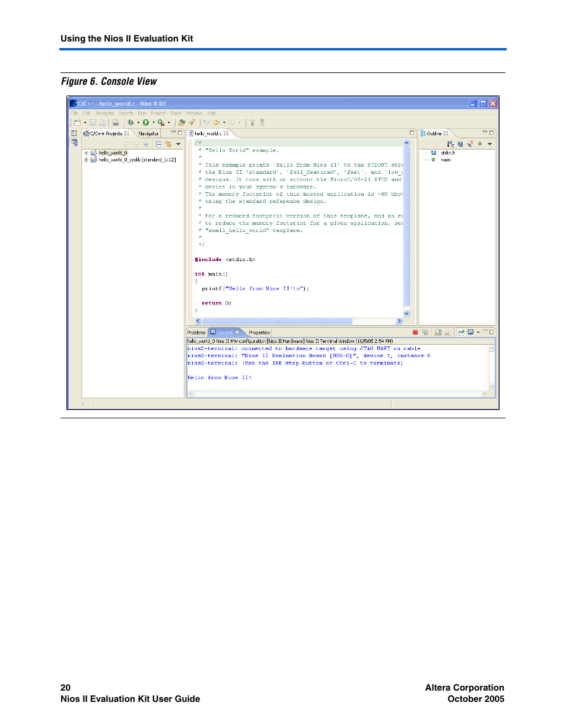Screen dimensions: 566x728
Task: Open the Run icon dropdown arrow
Action: click(154, 123)
